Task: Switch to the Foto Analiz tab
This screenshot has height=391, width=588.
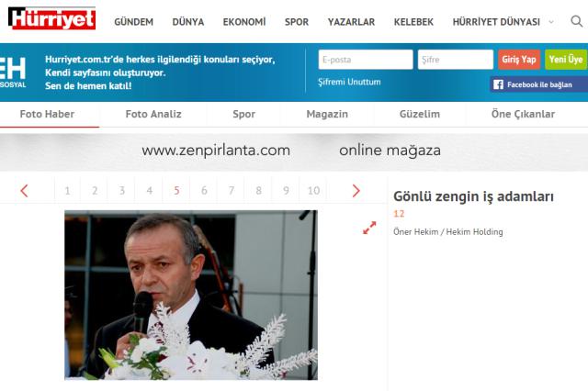Action: click(153, 114)
